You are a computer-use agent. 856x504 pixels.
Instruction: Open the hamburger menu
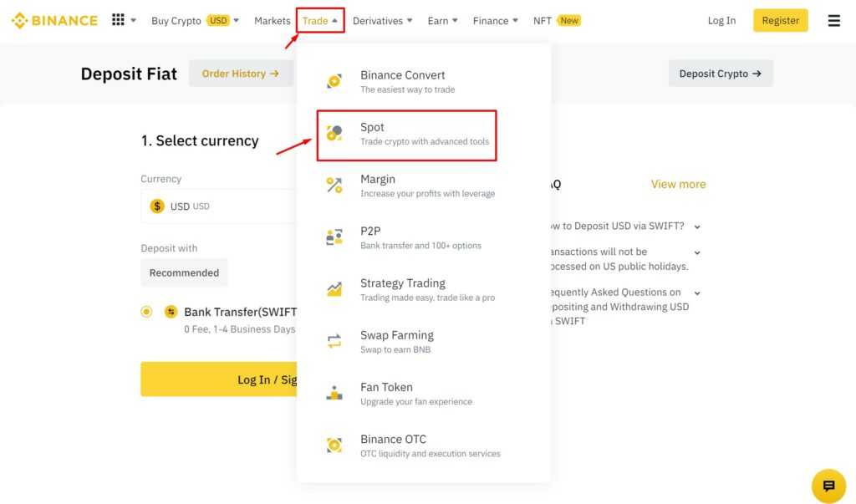833,20
